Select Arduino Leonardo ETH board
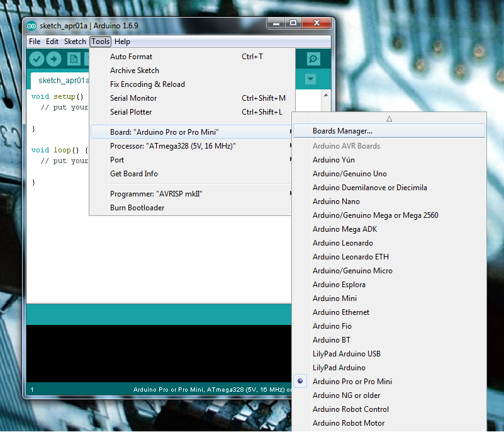The height and width of the screenshot is (432, 504). (389, 257)
